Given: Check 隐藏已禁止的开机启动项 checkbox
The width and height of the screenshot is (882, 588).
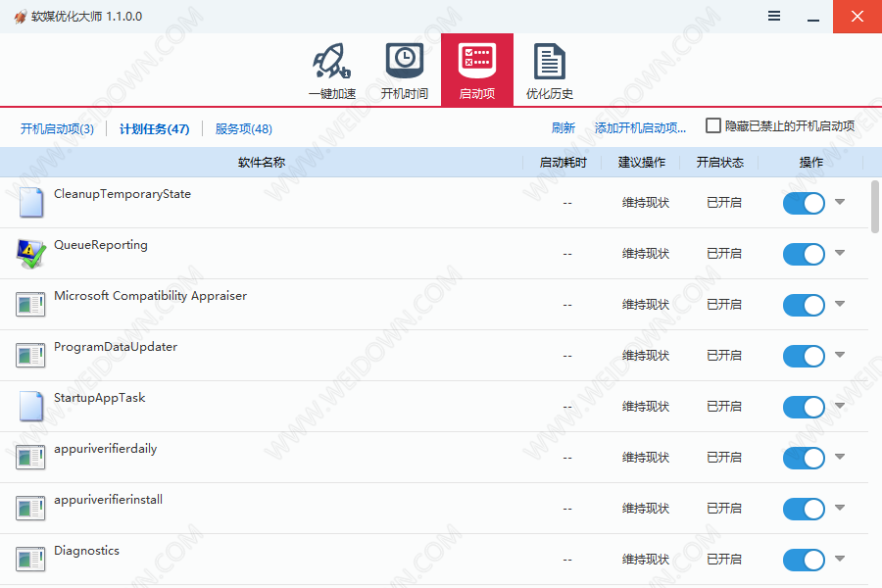Looking at the screenshot, I should coord(713,126).
